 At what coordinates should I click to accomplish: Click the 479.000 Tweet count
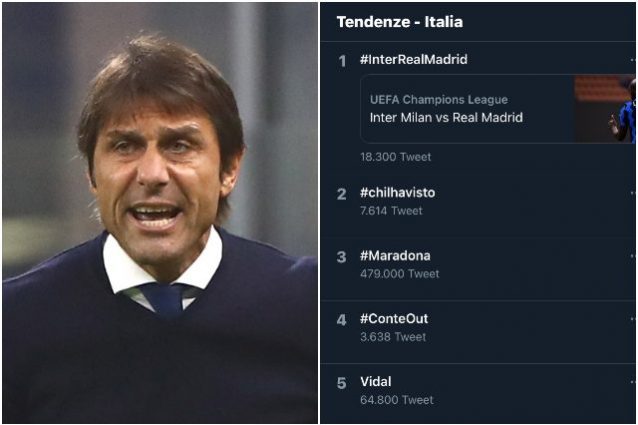(399, 274)
